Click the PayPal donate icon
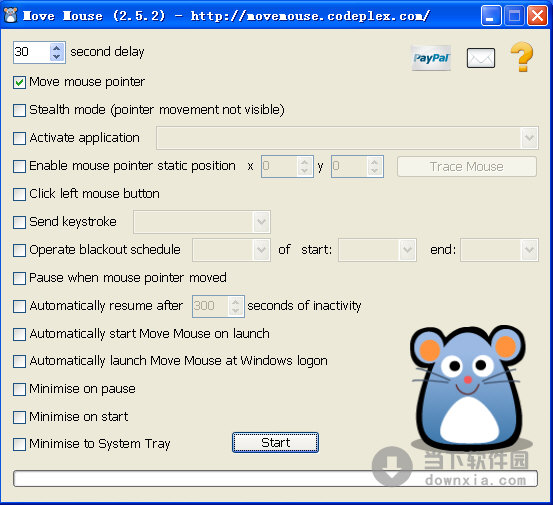 click(431, 58)
